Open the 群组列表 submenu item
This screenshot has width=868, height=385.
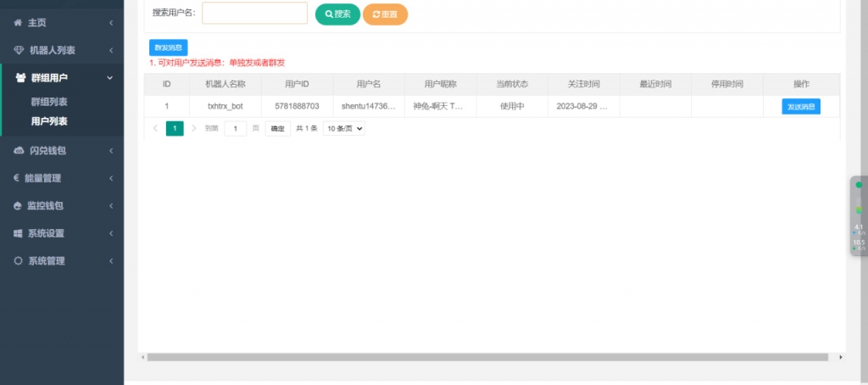coord(49,103)
